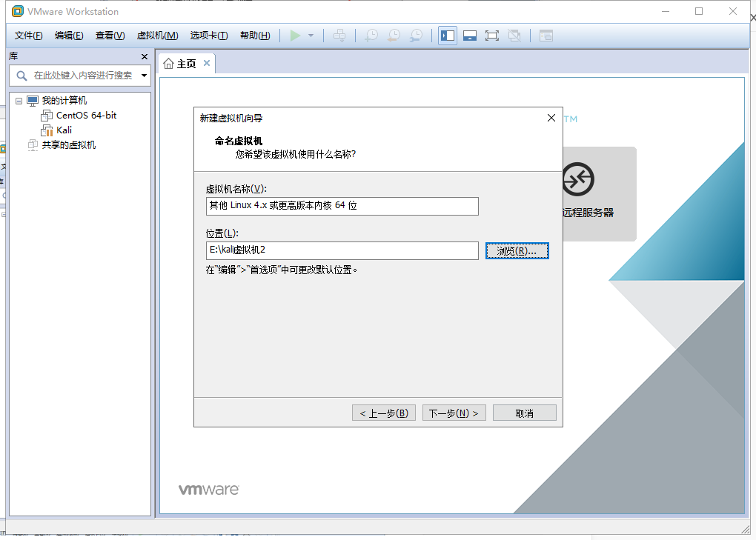Open the library search dropdown arrow
The image size is (756, 540).
(144, 76)
